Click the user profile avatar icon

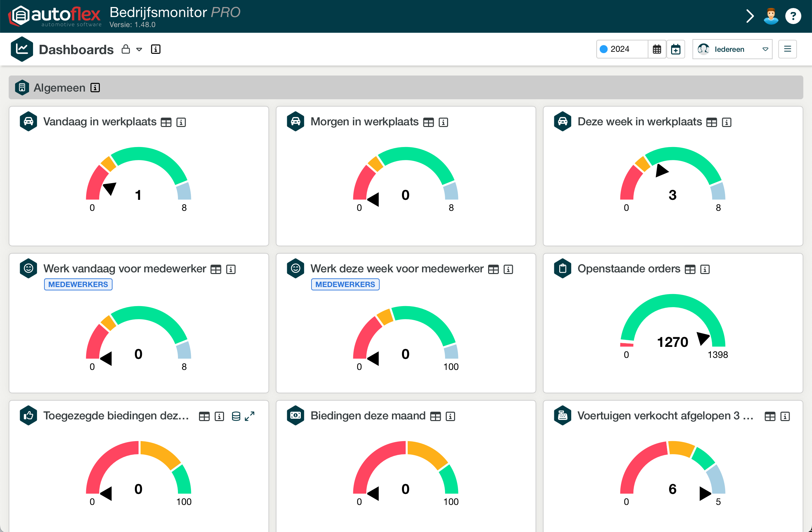tap(771, 16)
